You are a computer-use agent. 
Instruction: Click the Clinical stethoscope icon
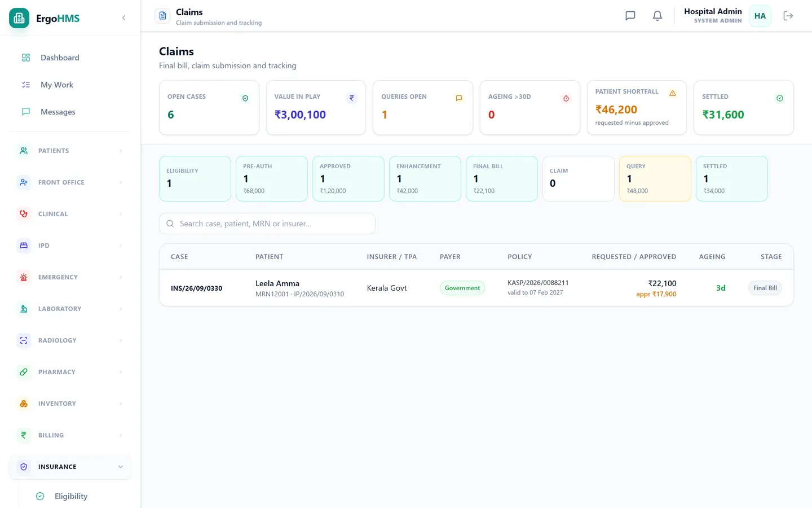point(24,214)
